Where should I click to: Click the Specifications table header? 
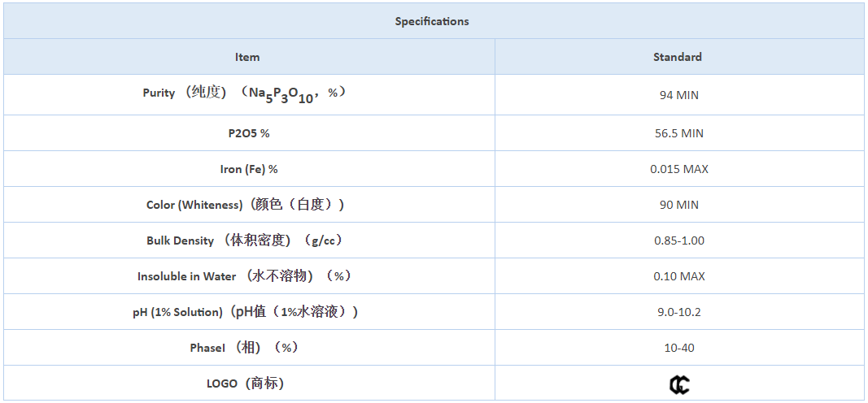pyautogui.click(x=432, y=21)
